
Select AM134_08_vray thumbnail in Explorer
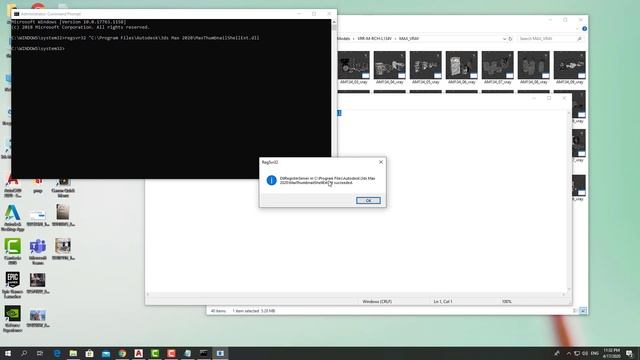pos(533,68)
